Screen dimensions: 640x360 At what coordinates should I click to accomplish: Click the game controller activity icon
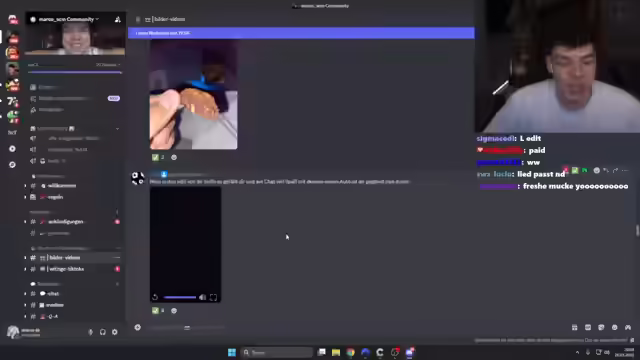(628, 327)
